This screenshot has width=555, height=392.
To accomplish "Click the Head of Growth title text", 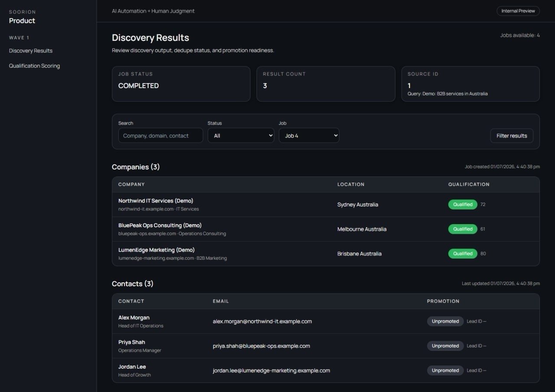I will [x=134, y=375].
